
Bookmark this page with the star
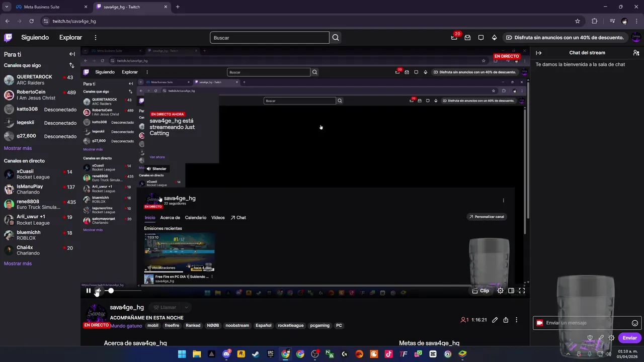coord(578,21)
